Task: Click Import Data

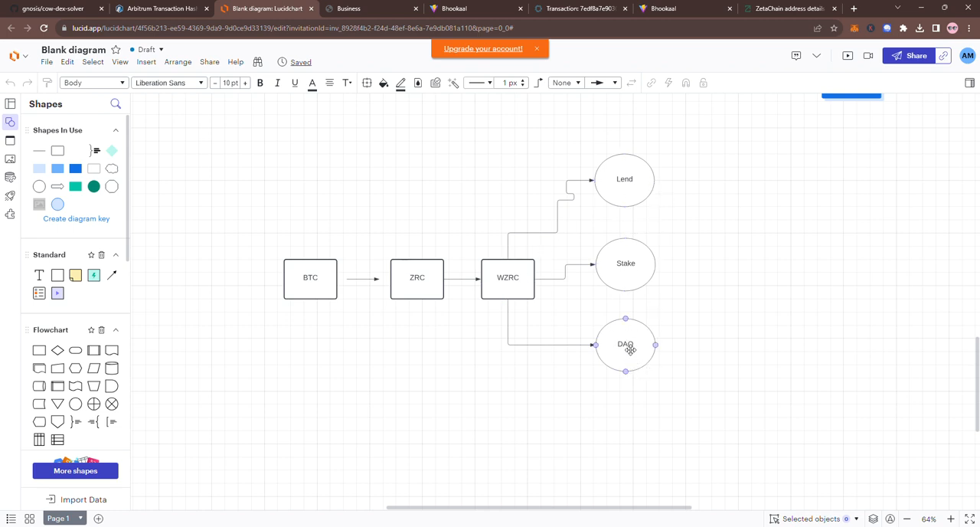Action: pyautogui.click(x=76, y=499)
